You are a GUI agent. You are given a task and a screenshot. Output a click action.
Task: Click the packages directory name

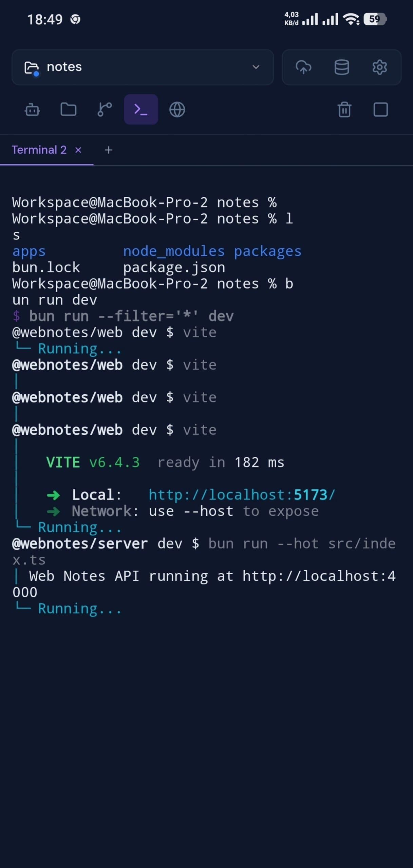coord(267,251)
